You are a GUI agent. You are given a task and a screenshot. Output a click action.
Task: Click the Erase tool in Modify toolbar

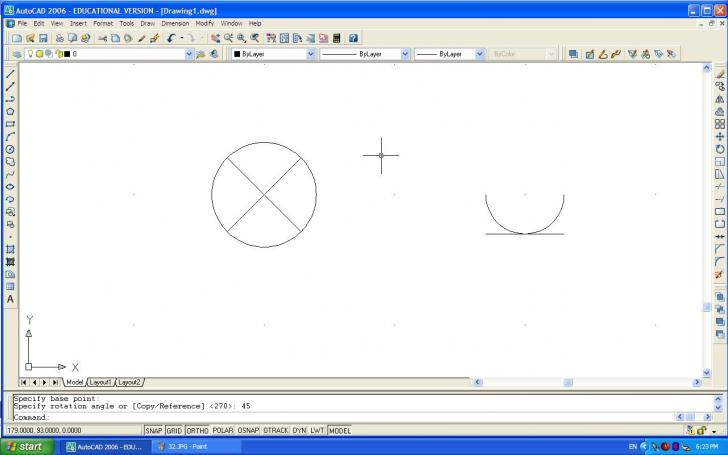coord(720,74)
